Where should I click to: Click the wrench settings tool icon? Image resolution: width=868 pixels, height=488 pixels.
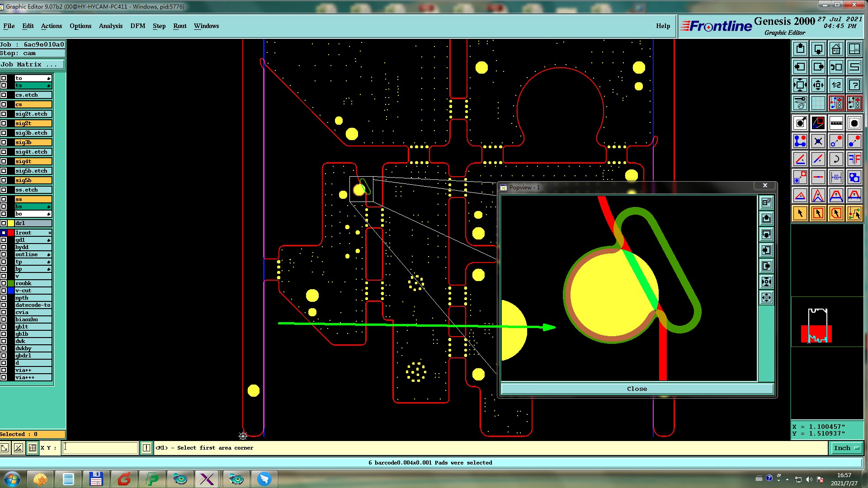[800, 103]
